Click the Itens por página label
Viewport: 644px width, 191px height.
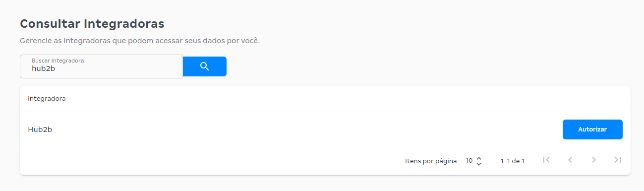click(431, 161)
